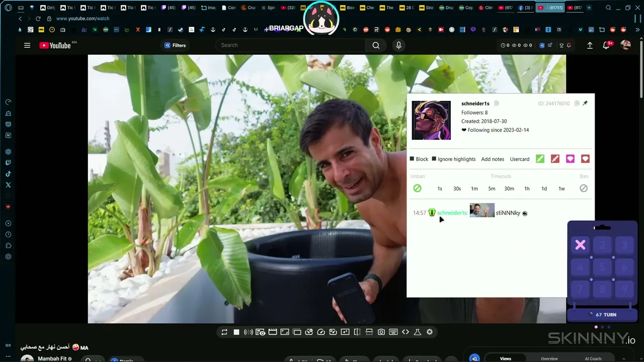The height and width of the screenshot is (362, 644).
Task: Click the stop square in player toolbar
Action: (x=236, y=332)
